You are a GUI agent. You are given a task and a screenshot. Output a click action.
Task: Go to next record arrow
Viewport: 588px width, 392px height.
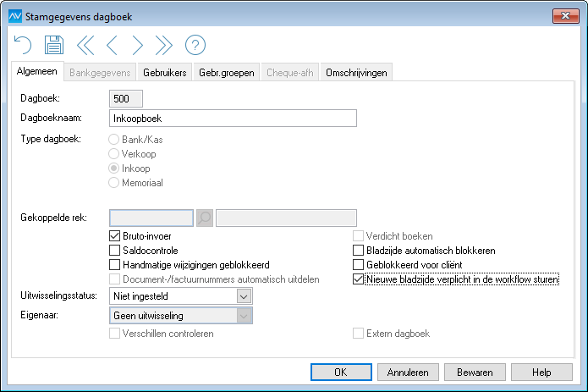coord(138,45)
